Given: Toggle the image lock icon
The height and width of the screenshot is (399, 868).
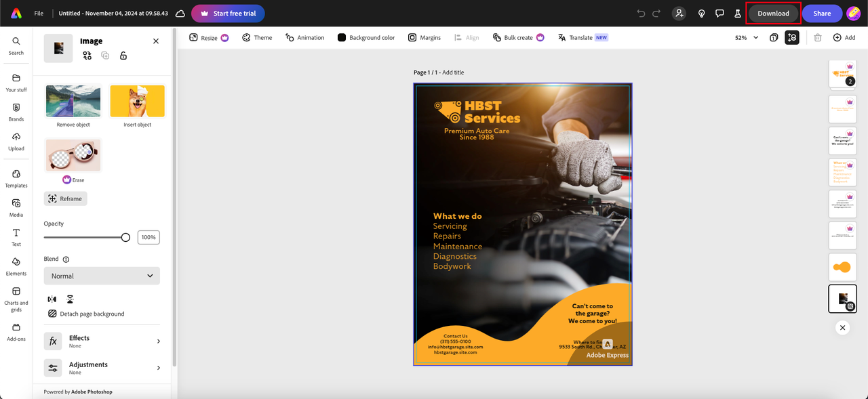Looking at the screenshot, I should click(x=123, y=56).
